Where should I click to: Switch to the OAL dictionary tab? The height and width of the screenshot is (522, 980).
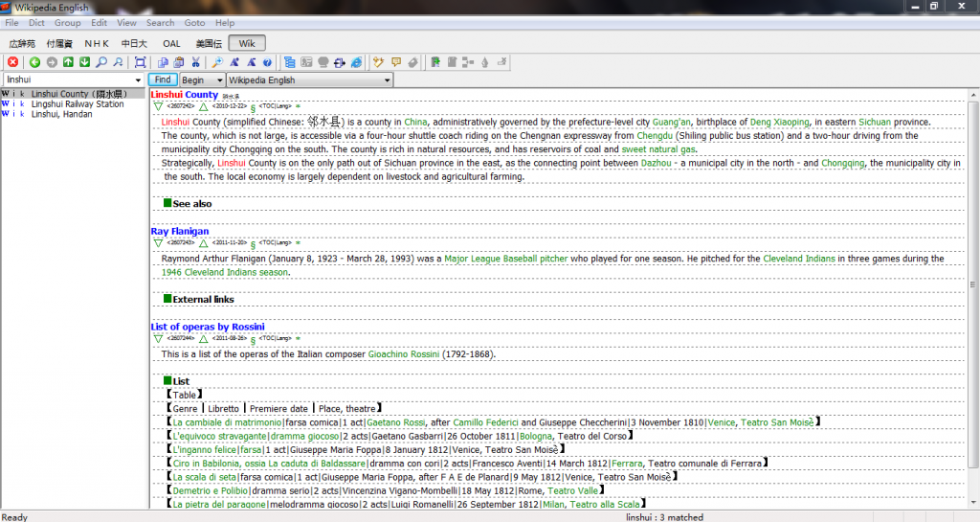coord(171,43)
